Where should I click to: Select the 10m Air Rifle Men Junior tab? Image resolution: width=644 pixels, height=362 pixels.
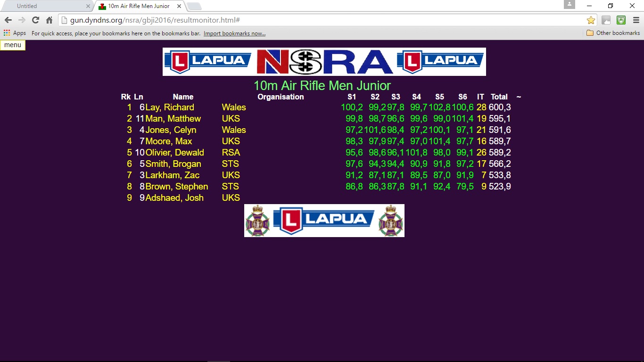point(139,6)
